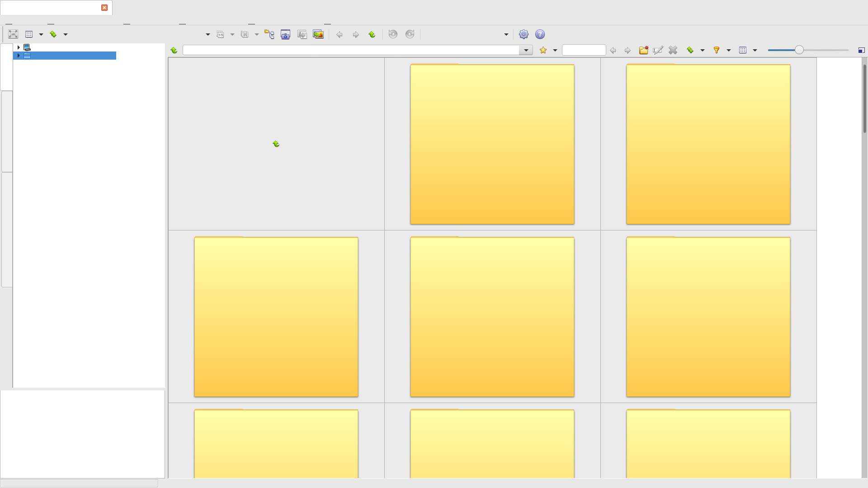The height and width of the screenshot is (488, 868).
Task: Click the delete X icon
Action: pos(673,50)
